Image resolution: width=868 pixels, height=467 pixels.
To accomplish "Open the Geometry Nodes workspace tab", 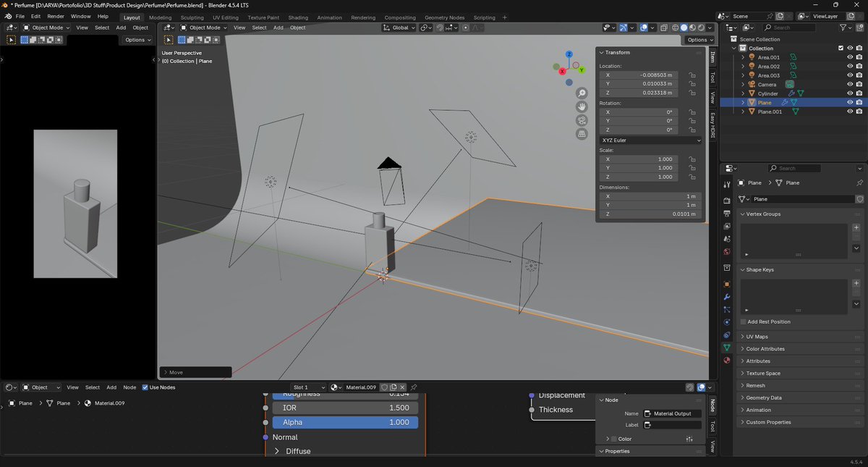I will 445,17.
